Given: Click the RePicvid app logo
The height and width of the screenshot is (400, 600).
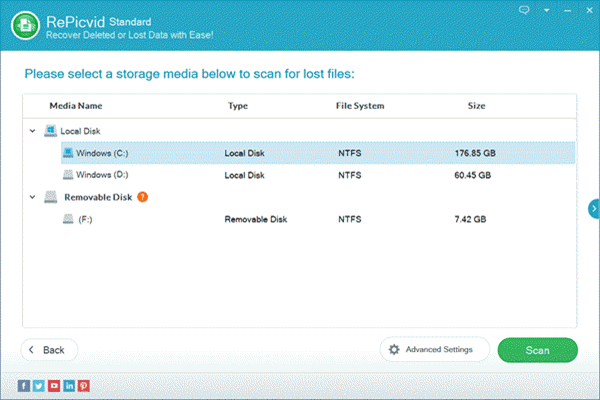Looking at the screenshot, I should click(x=26, y=23).
